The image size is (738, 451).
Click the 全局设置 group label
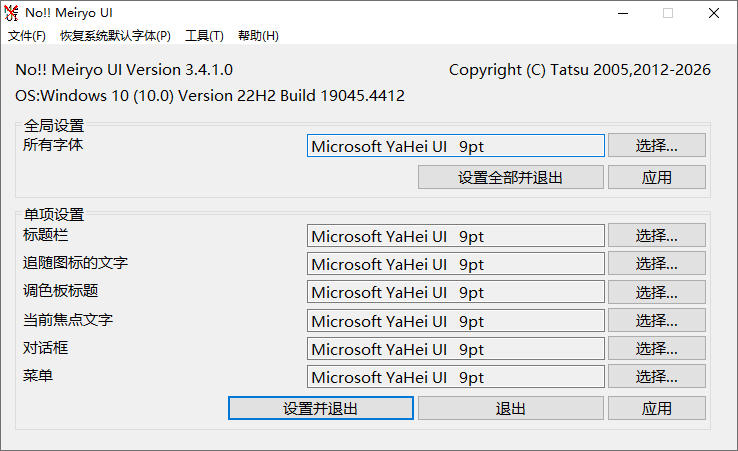54,126
